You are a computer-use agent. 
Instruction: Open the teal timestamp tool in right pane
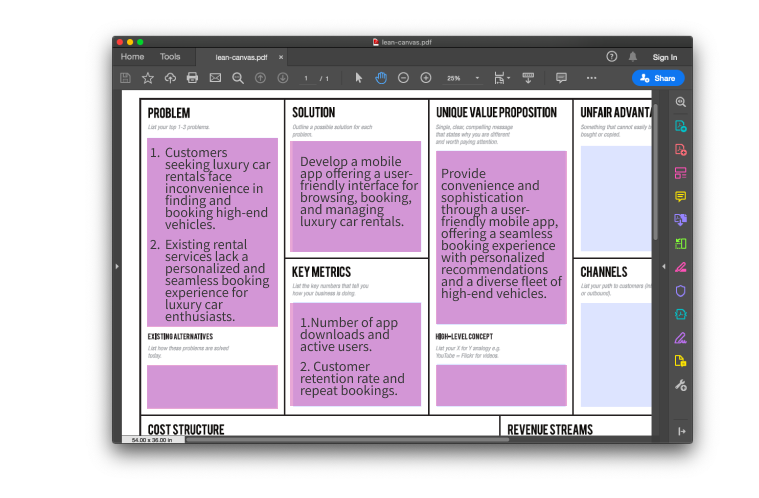point(681,314)
